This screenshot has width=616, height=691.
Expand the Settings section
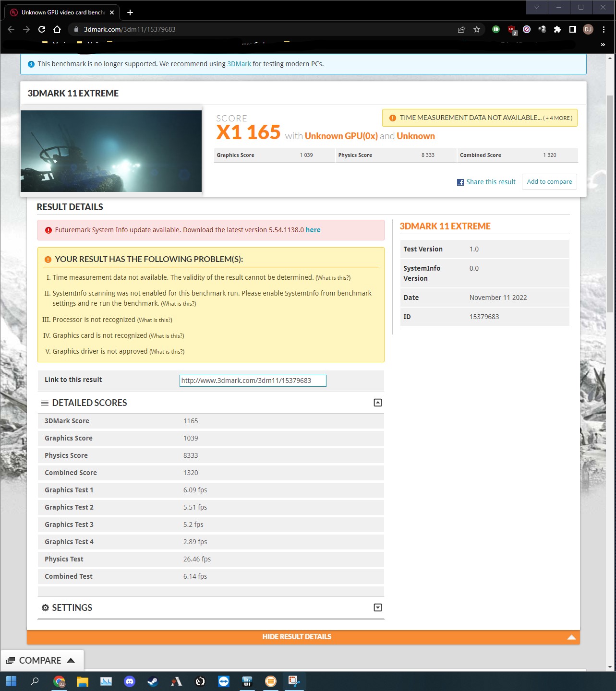tap(378, 608)
